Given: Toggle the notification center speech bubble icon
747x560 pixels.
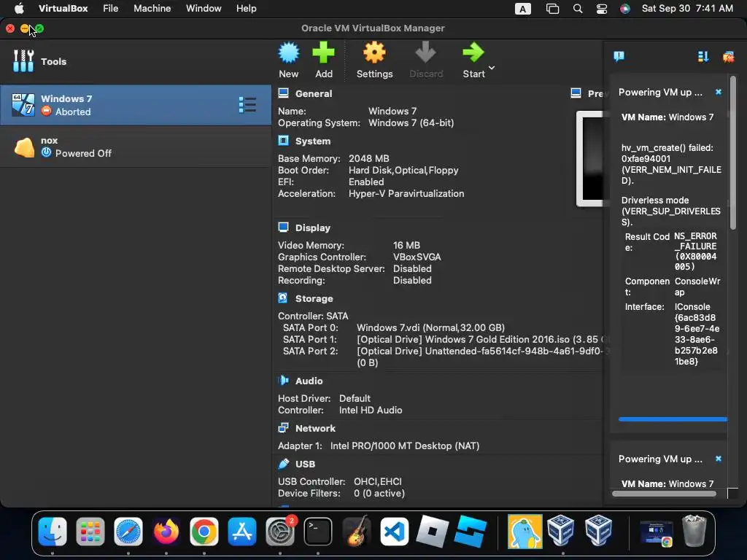Looking at the screenshot, I should coord(619,57).
